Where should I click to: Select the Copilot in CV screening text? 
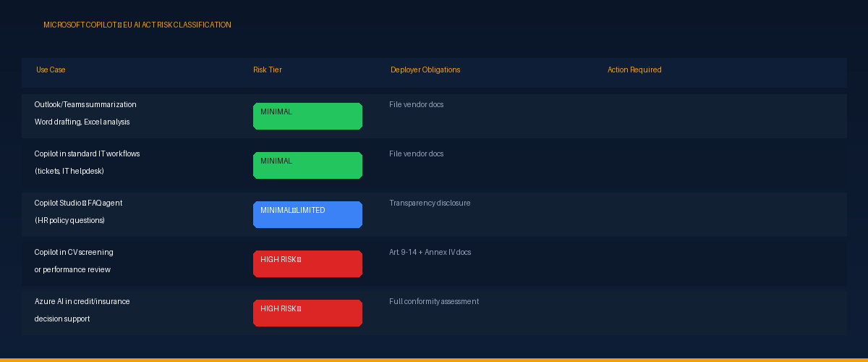point(74,252)
